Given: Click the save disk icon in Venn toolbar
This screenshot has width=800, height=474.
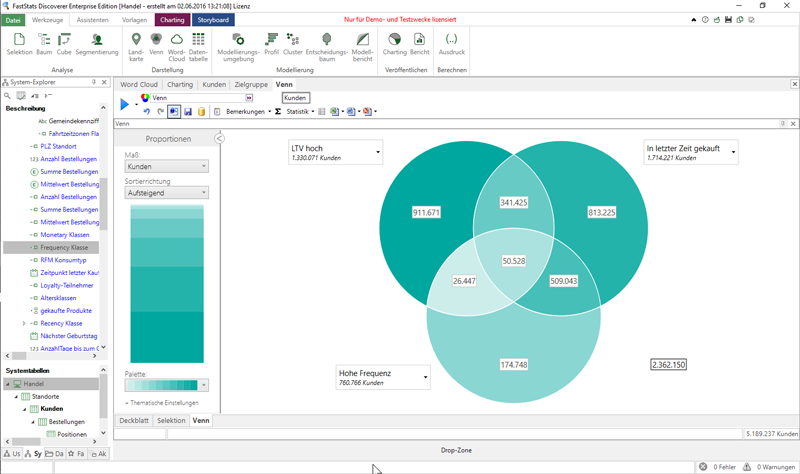Looking at the screenshot, I should click(187, 112).
